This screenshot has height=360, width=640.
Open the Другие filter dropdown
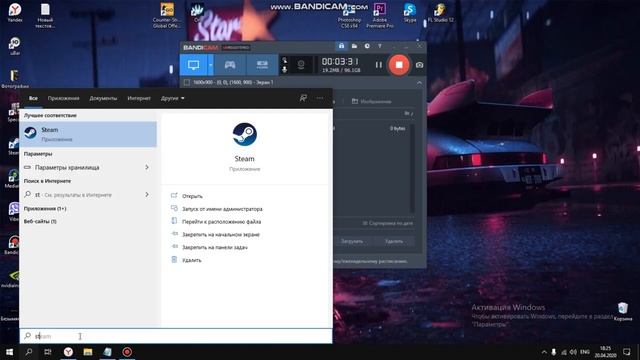tap(172, 98)
